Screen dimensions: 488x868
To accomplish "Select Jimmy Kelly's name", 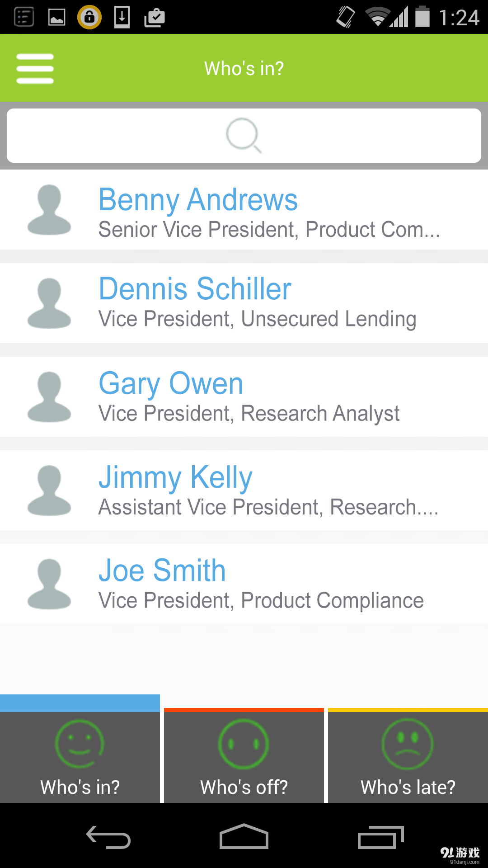I will [x=175, y=477].
